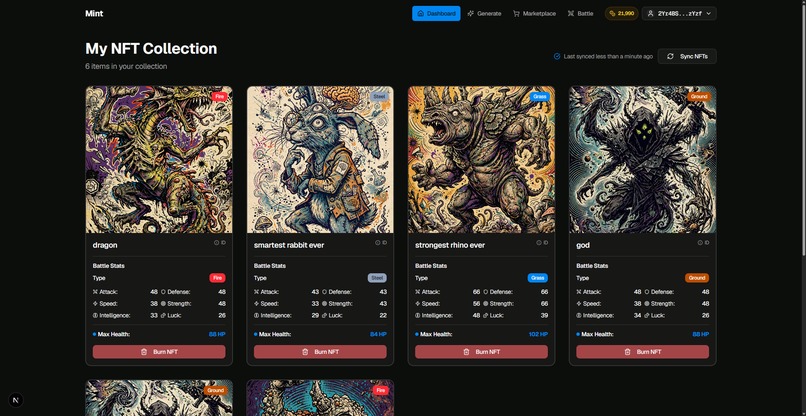Screen dimensions: 806x416
Task: Click the last synced checkmark icon
Action: [x=557, y=57]
